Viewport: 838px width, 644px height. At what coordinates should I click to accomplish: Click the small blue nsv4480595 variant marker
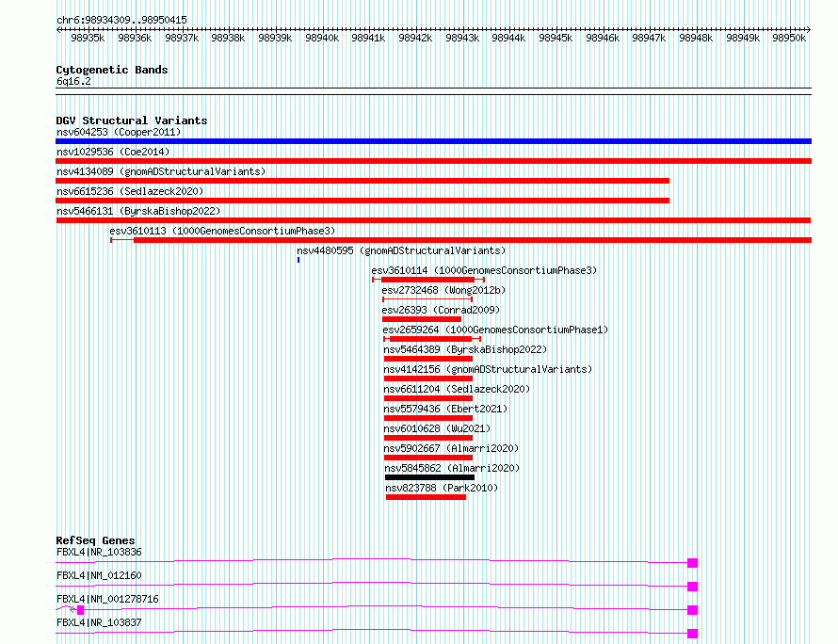click(x=298, y=260)
